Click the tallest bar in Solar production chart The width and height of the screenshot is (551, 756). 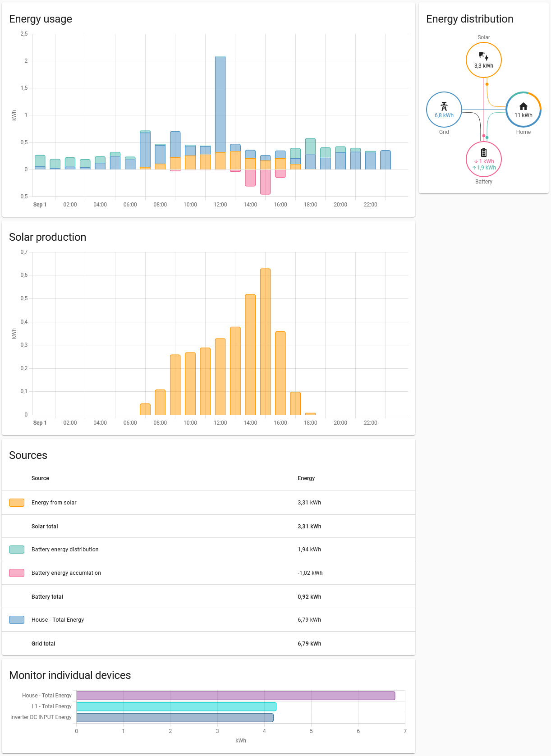265,342
